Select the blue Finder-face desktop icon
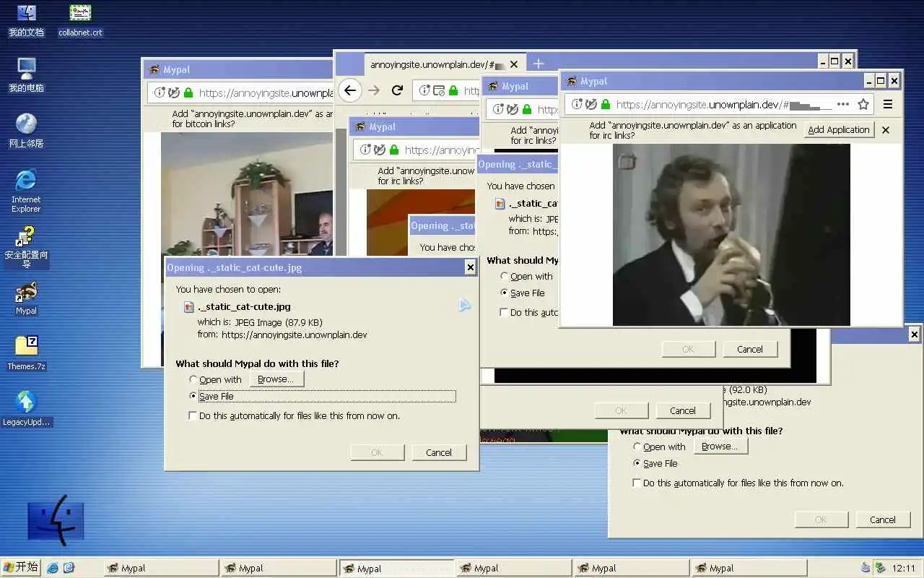 coord(56,520)
